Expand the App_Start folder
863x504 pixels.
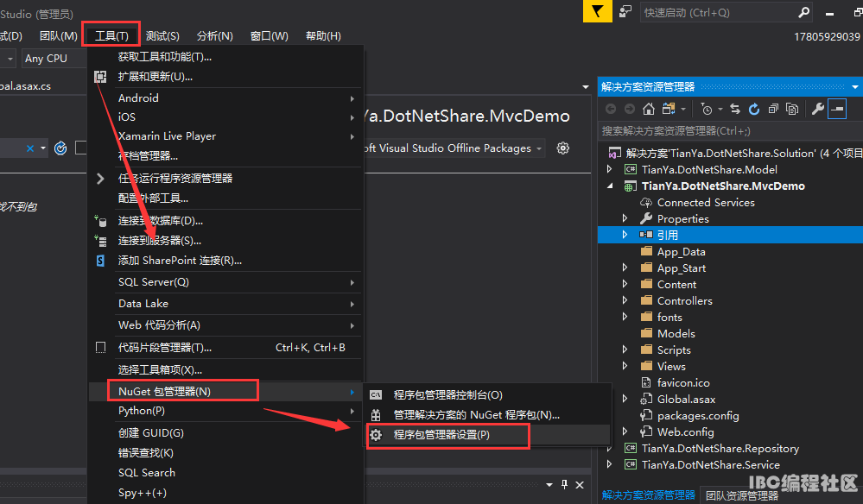tap(625, 268)
